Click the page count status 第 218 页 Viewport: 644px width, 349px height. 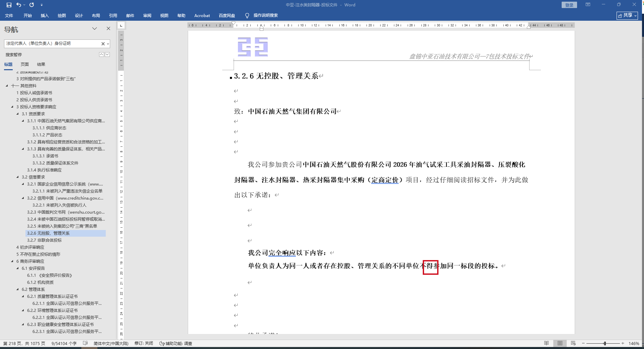tap(24, 344)
